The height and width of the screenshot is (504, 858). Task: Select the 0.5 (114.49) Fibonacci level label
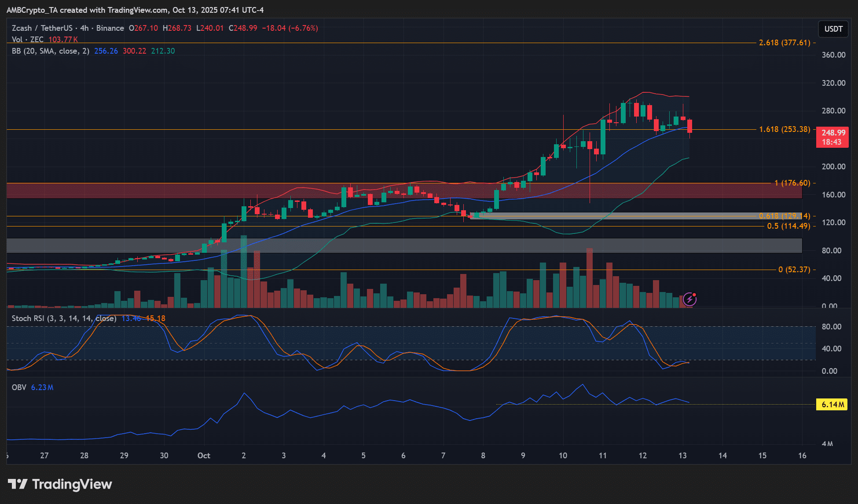coord(788,226)
